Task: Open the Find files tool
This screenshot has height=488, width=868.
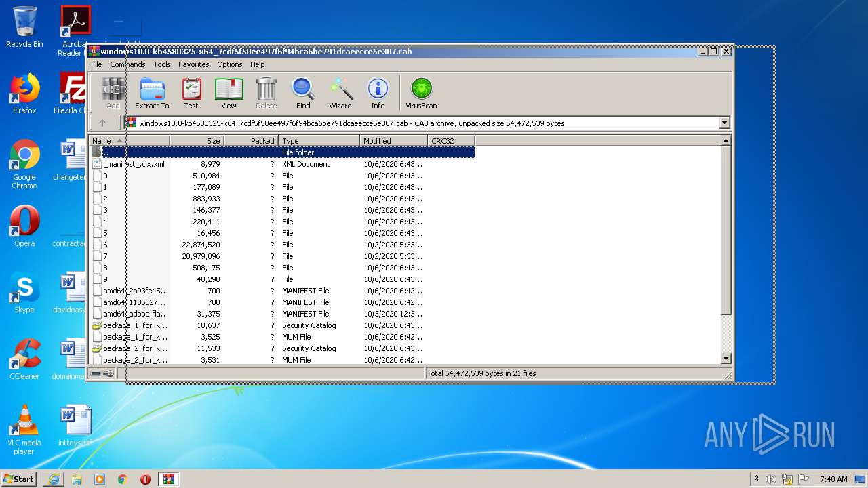Action: 303,94
